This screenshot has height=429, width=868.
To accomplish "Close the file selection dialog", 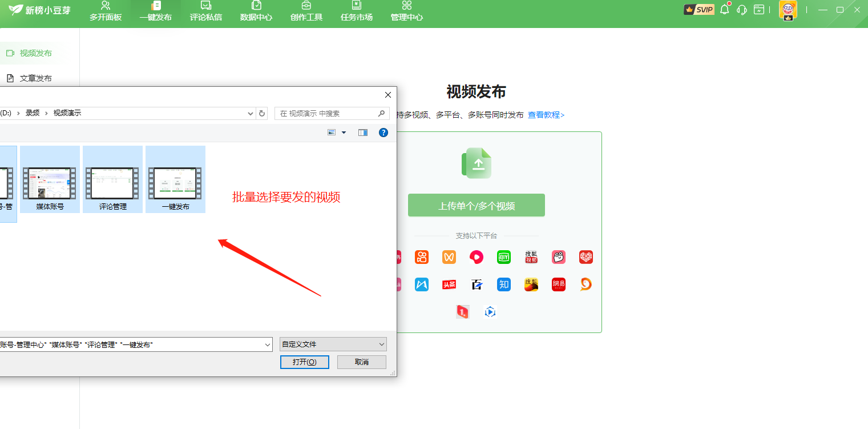I will point(388,95).
